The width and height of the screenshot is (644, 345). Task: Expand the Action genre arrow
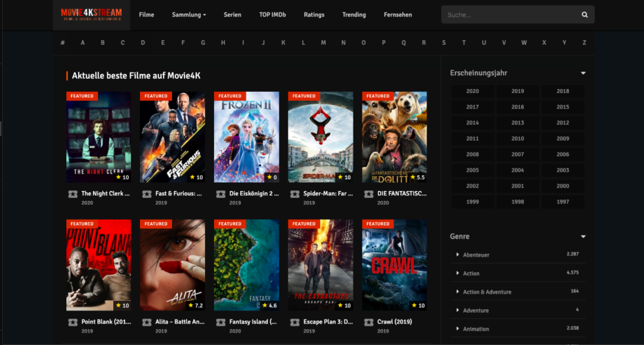click(458, 273)
